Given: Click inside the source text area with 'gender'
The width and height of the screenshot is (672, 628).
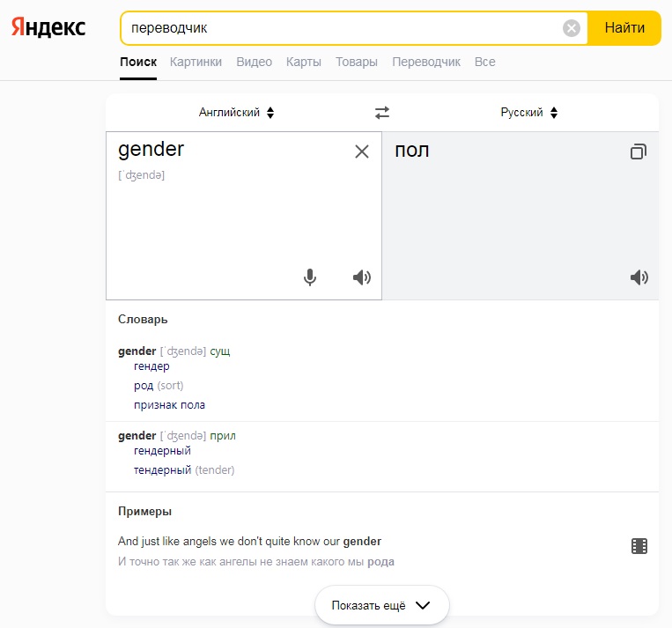Looking at the screenshot, I should point(243,216).
